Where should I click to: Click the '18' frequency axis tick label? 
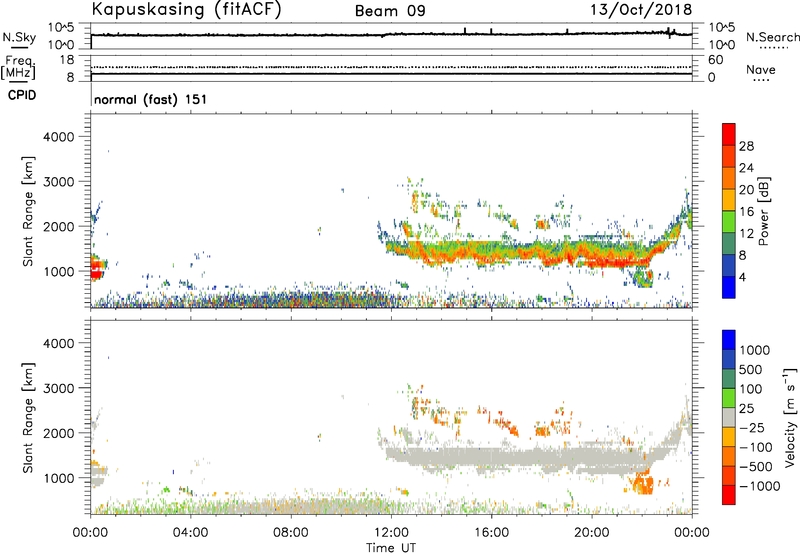[x=67, y=60]
